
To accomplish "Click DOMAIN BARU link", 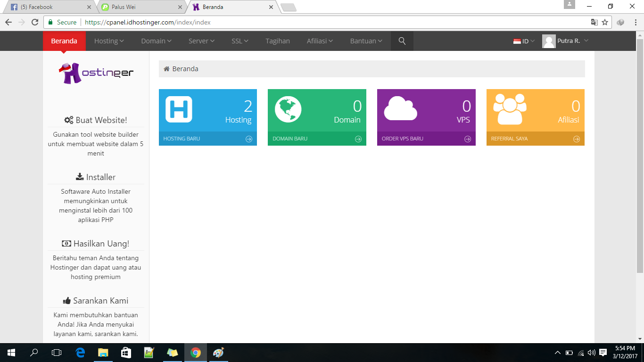I will [290, 139].
